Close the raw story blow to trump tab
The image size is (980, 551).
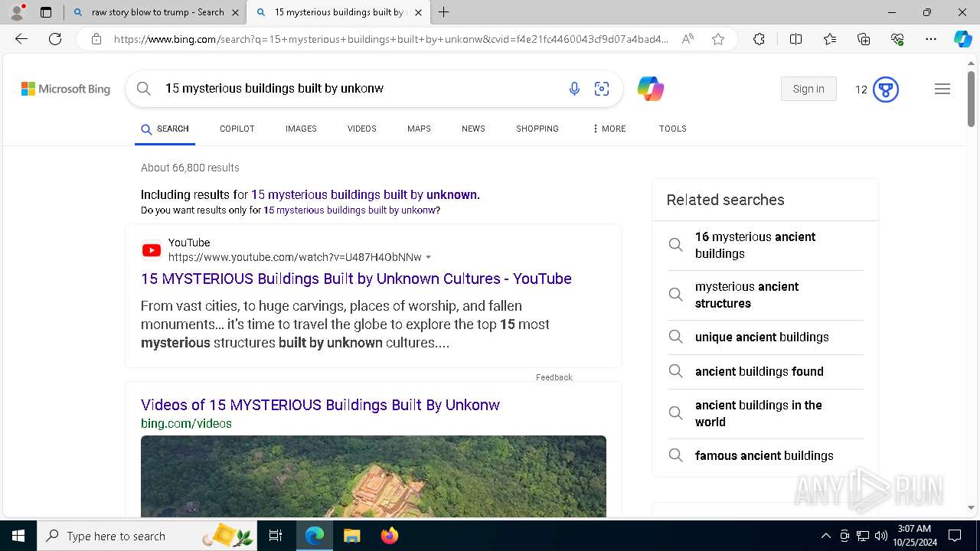pos(235,12)
